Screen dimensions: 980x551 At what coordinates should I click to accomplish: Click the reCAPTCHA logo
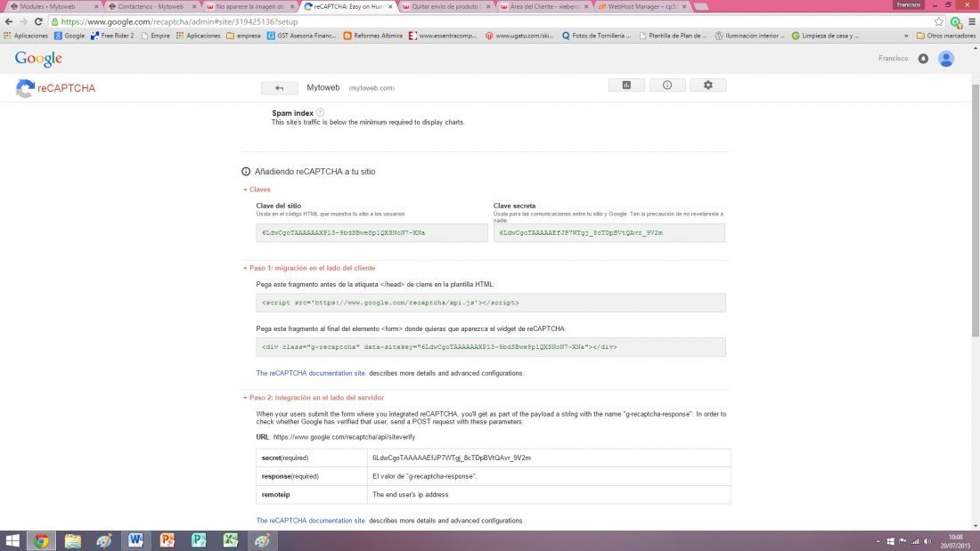(x=55, y=88)
